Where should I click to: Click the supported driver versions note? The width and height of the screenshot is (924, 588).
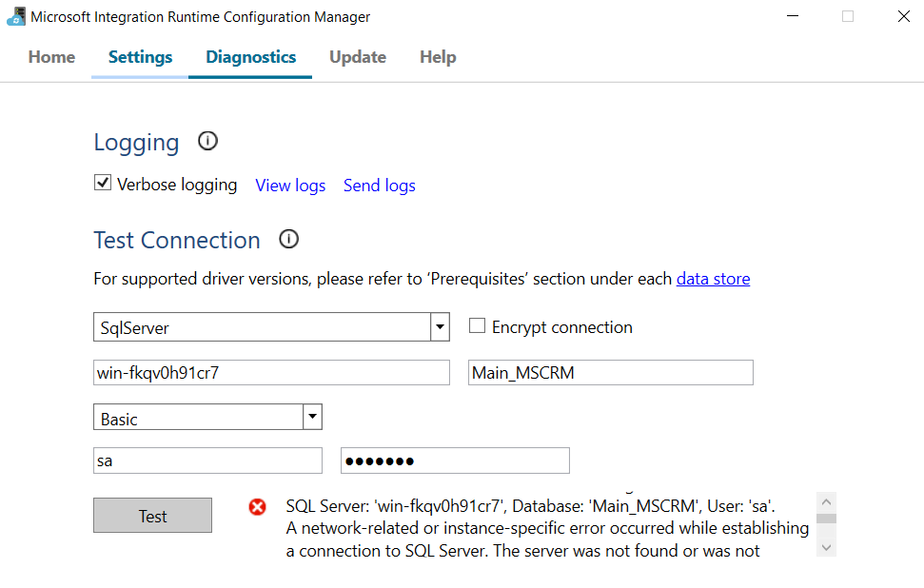422,279
